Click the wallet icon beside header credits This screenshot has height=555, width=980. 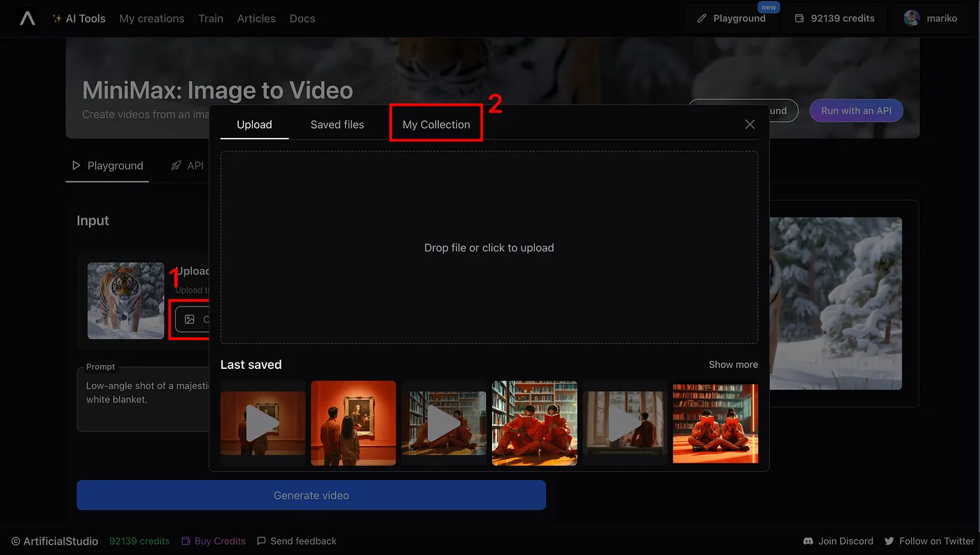click(799, 18)
